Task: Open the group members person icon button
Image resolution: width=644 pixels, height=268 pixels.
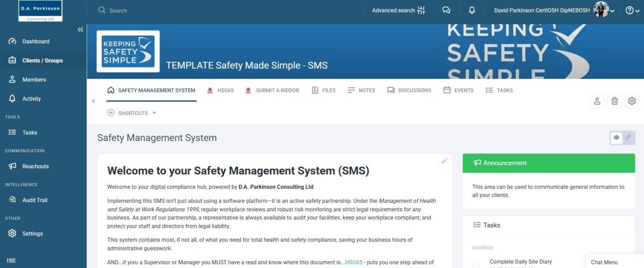Action: pyautogui.click(x=597, y=101)
